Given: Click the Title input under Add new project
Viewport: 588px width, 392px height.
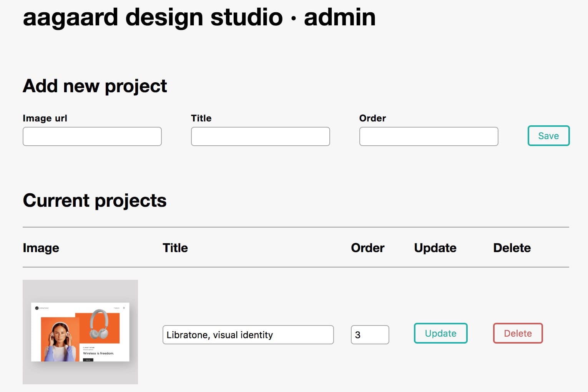Looking at the screenshot, I should click(x=260, y=136).
